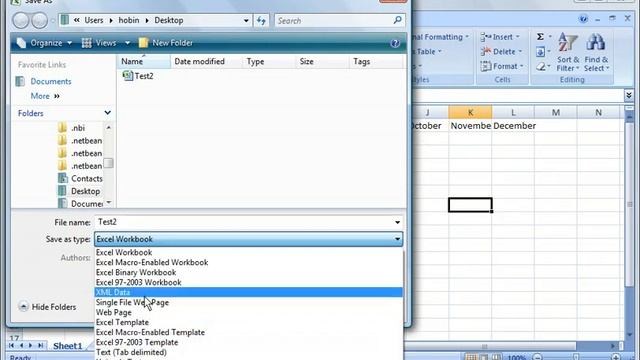Open the address bar path dropdown
Image resolution: width=640 pixels, height=360 pixels.
pos(246,20)
